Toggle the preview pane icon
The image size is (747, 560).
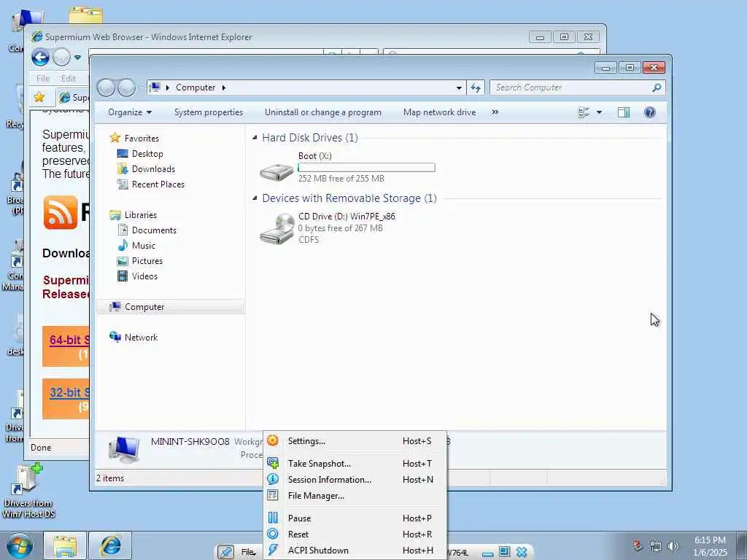624,112
